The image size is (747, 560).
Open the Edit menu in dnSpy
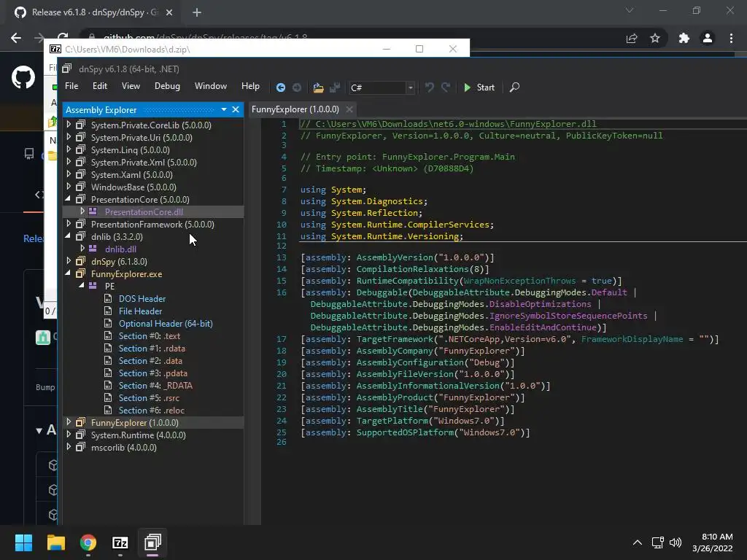point(99,86)
